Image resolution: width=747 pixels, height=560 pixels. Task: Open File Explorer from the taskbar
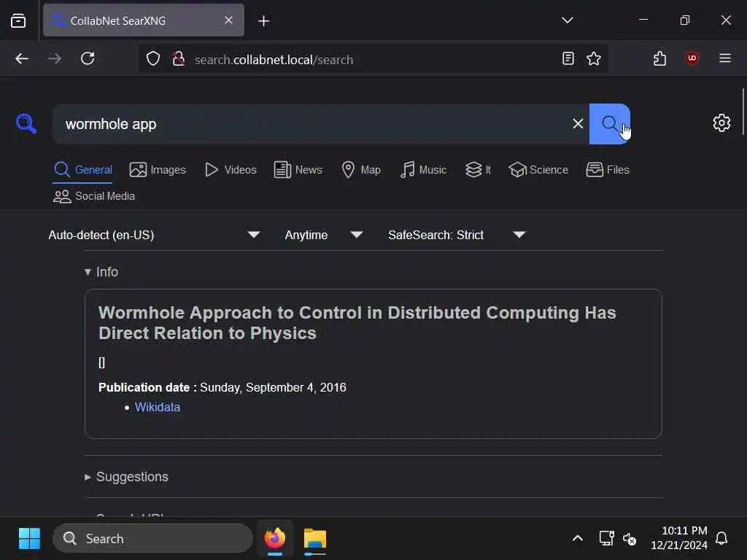[315, 539]
